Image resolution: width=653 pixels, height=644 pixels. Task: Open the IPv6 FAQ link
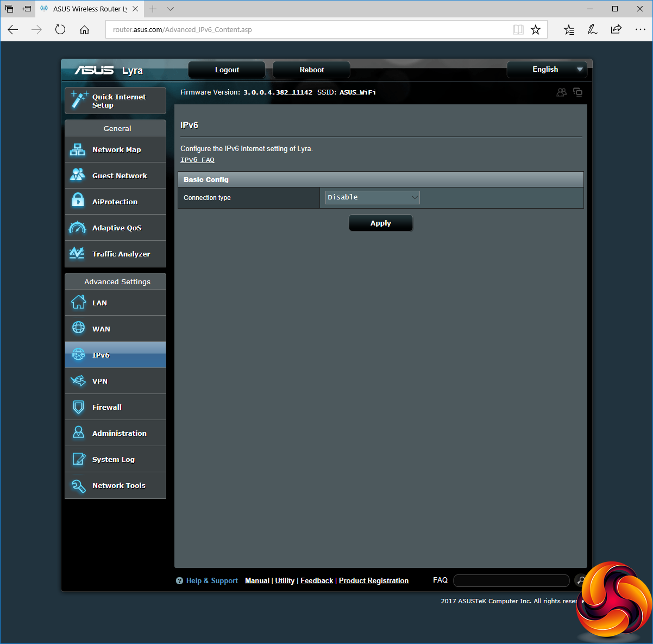(x=197, y=160)
